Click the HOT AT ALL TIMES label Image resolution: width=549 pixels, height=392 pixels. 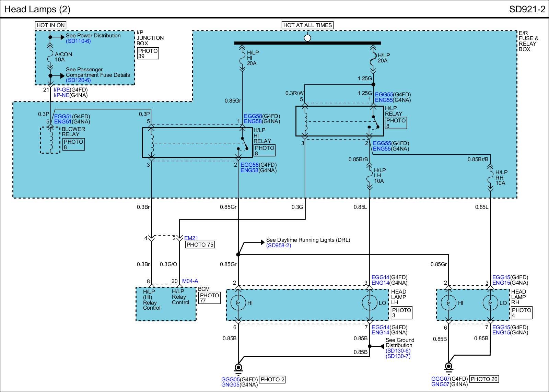pyautogui.click(x=307, y=25)
